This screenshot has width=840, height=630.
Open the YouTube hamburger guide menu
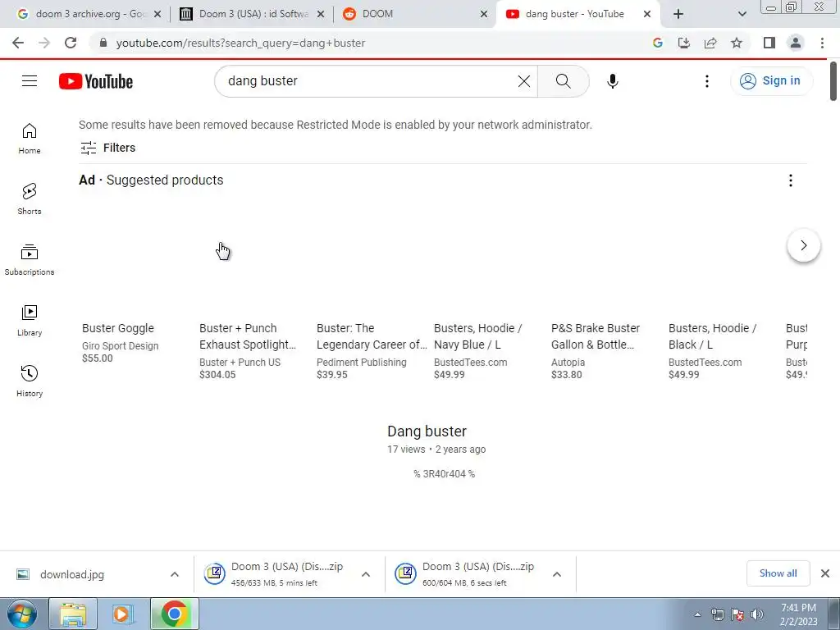30,81
